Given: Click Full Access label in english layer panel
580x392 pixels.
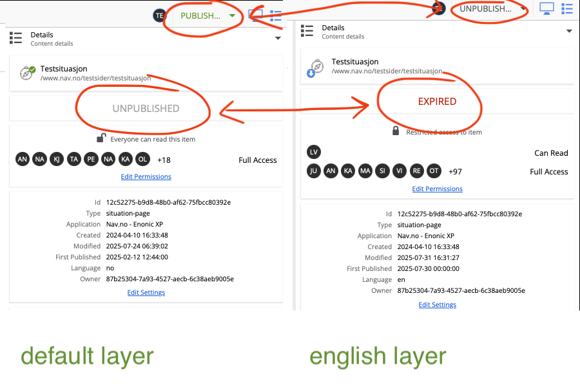Looking at the screenshot, I should point(549,171).
